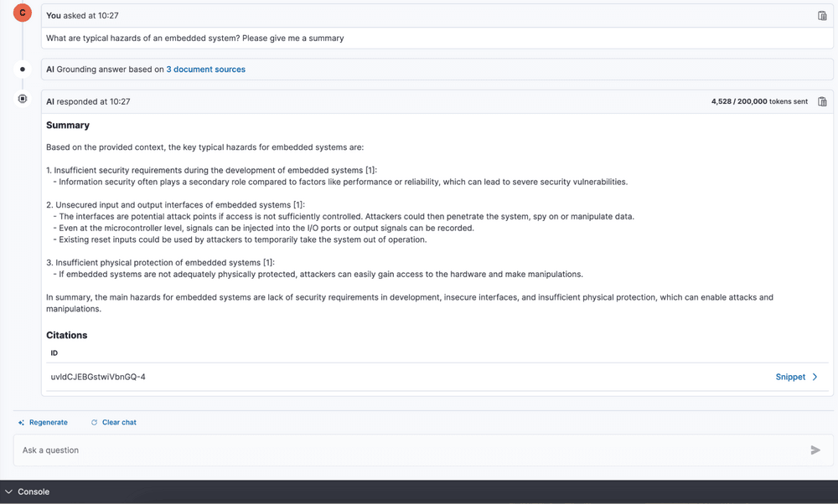Click the orange user avatar C
The image size is (838, 504).
[23, 13]
